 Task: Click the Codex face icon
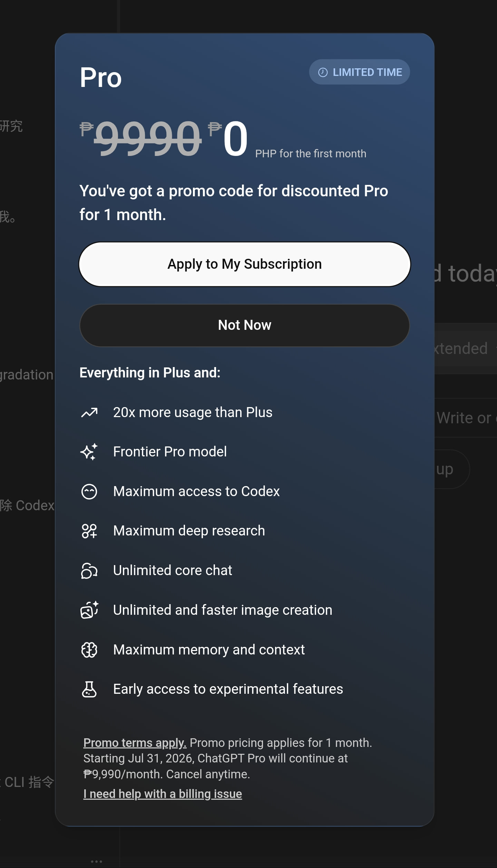pyautogui.click(x=89, y=492)
